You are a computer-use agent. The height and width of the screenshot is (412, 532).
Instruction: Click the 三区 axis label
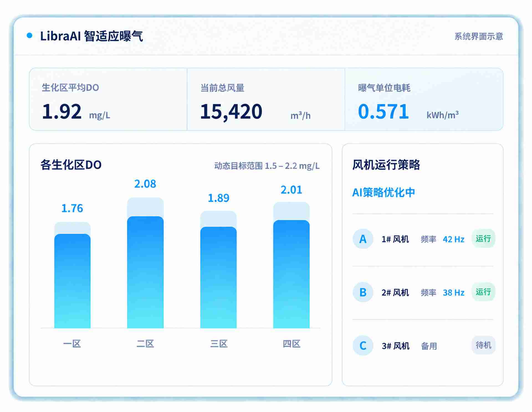tap(219, 344)
